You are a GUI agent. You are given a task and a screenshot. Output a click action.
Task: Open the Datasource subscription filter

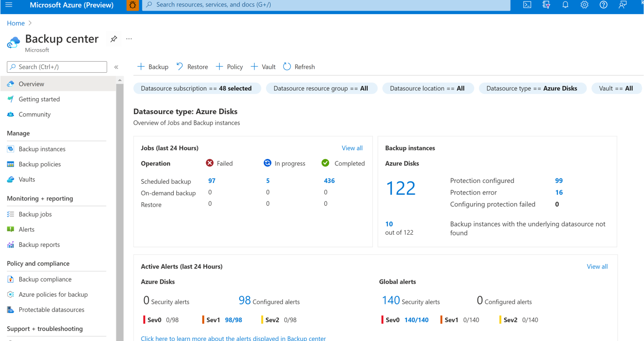pyautogui.click(x=197, y=88)
